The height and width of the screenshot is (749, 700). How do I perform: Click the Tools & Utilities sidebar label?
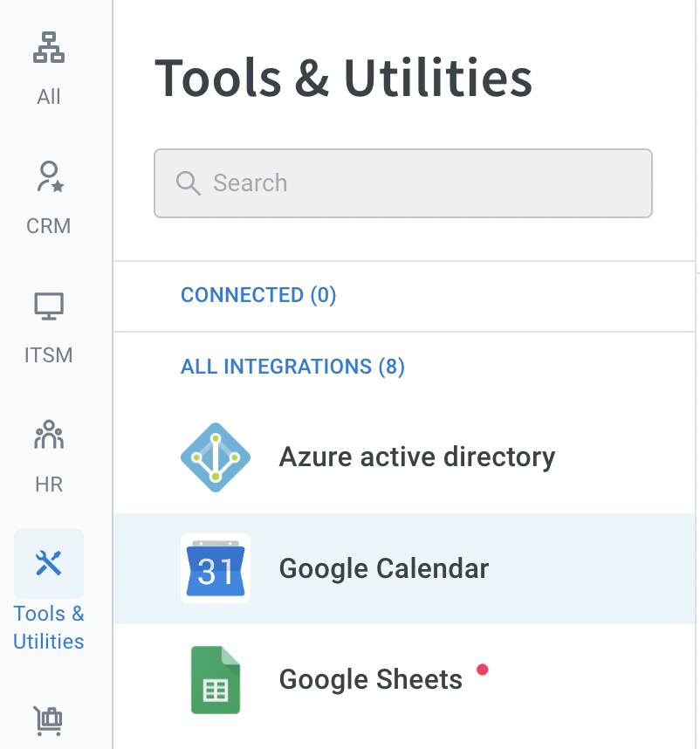[49, 628]
